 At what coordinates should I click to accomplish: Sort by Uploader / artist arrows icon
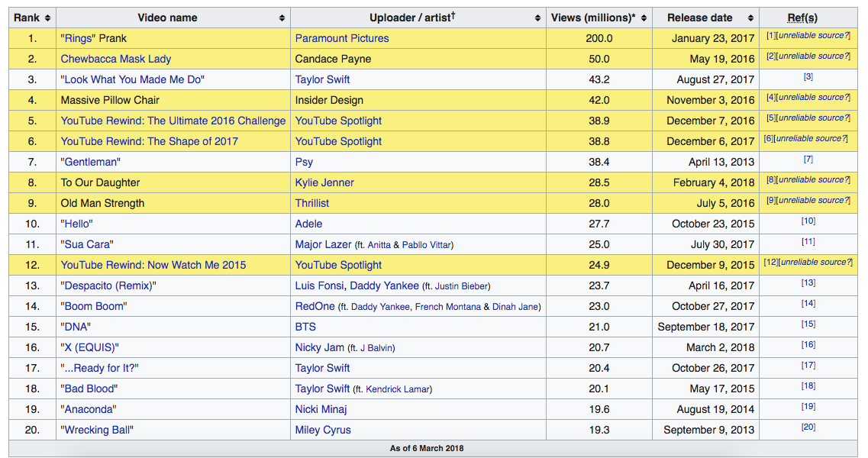(x=537, y=18)
